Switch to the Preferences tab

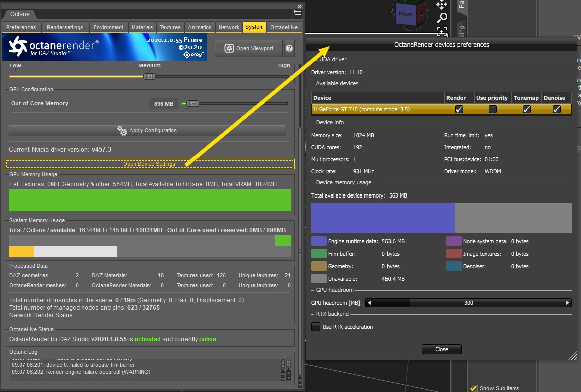pos(21,27)
